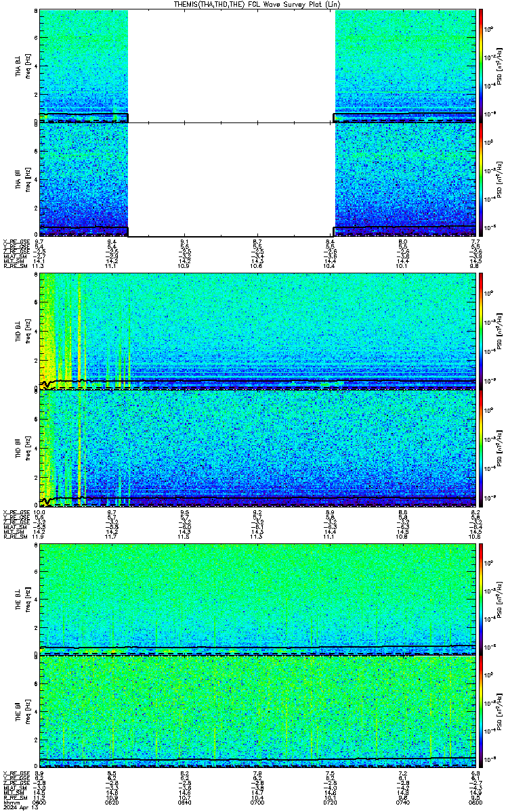Click the X_RE_GSE value 10.0 under THD panels

tap(39, 512)
